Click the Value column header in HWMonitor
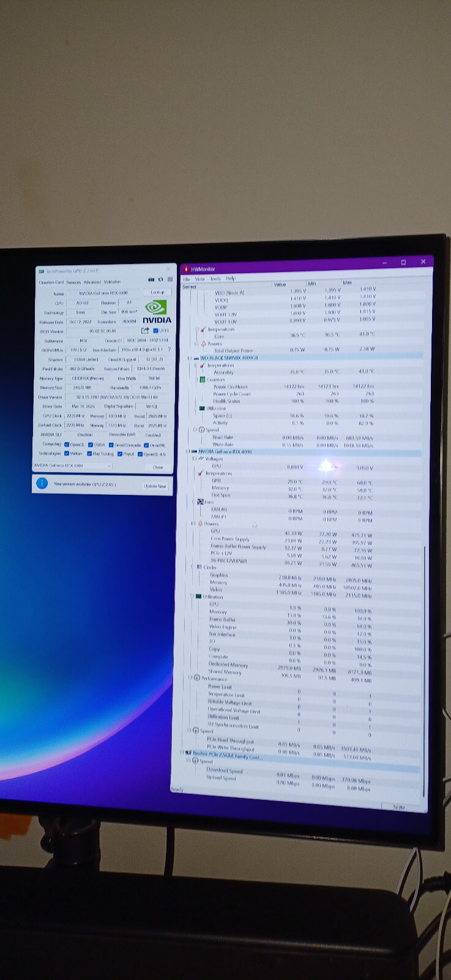 pyautogui.click(x=288, y=284)
